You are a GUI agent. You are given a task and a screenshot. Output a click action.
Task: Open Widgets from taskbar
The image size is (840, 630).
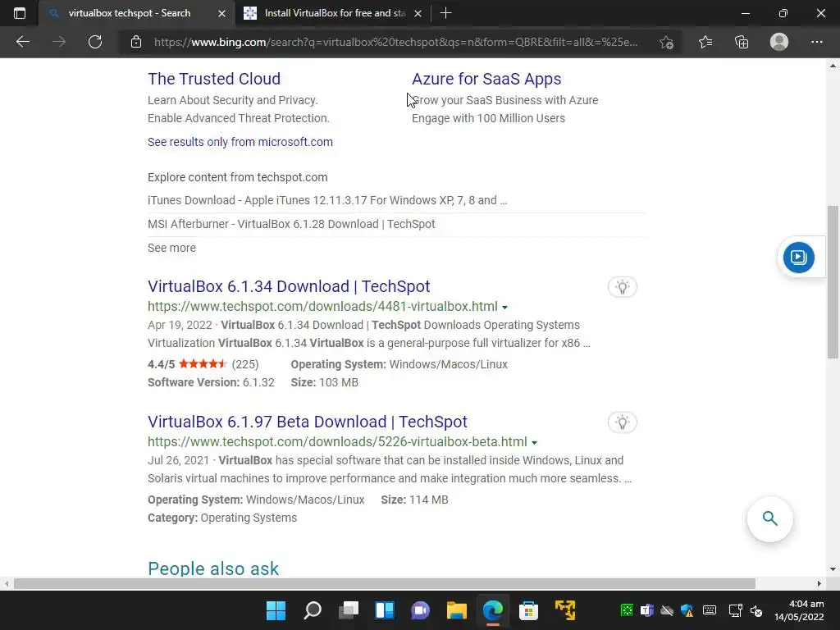tap(385, 610)
